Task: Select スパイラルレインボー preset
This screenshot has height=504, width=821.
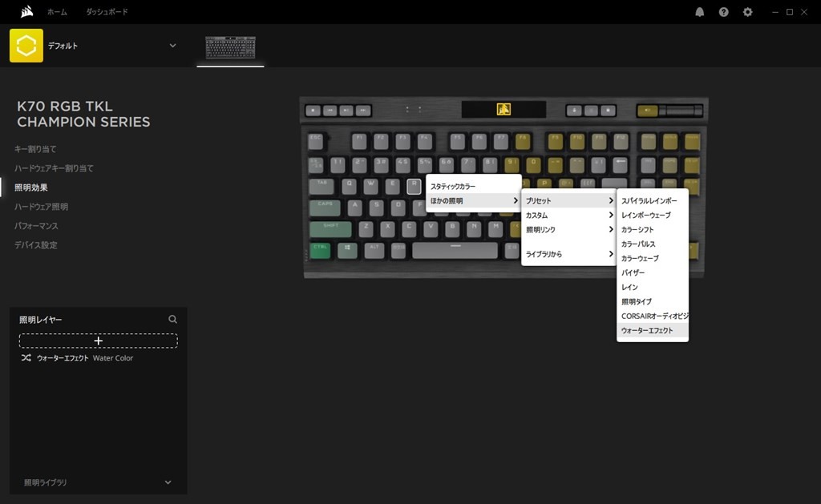Action: point(653,200)
